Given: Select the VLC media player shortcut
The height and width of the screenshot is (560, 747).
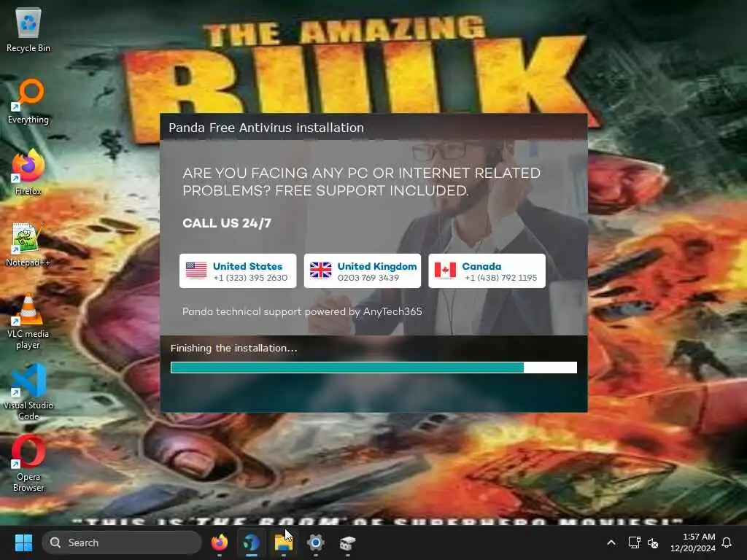Looking at the screenshot, I should [x=28, y=321].
